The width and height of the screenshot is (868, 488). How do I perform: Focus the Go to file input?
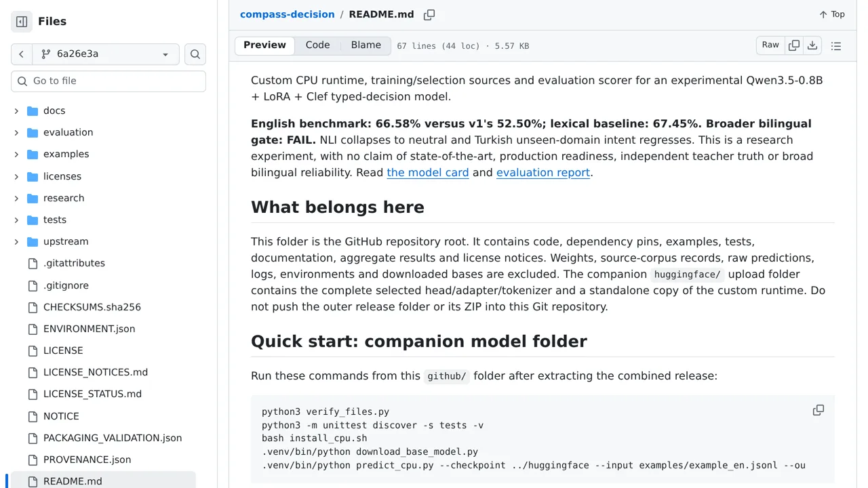(108, 81)
